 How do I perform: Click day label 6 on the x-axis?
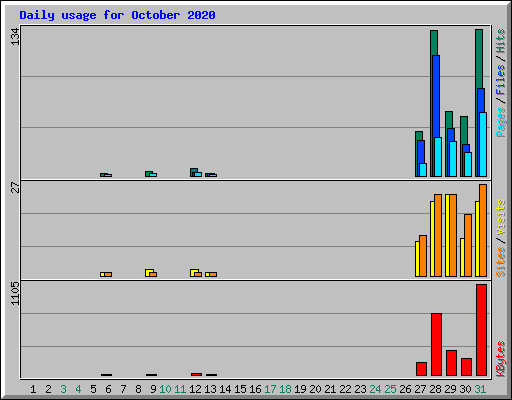click(x=108, y=389)
